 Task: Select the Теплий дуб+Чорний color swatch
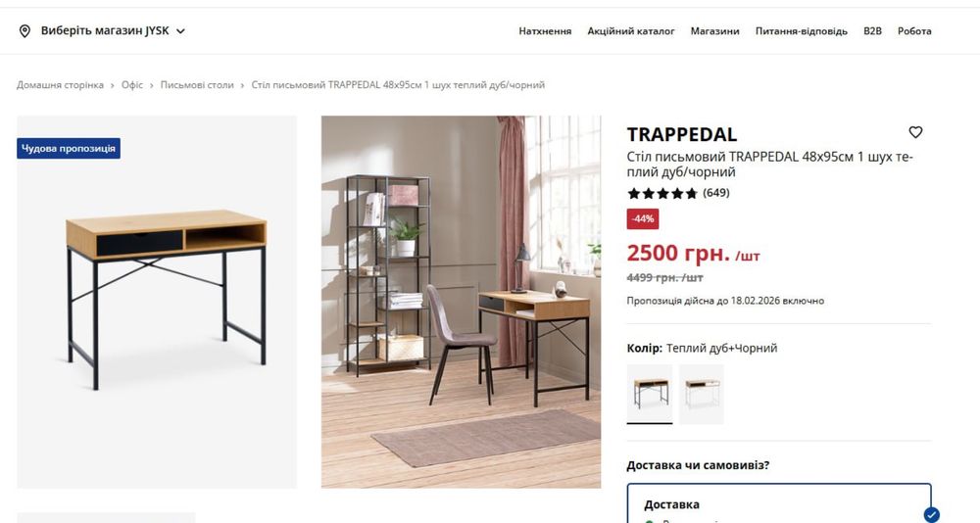[x=650, y=394]
